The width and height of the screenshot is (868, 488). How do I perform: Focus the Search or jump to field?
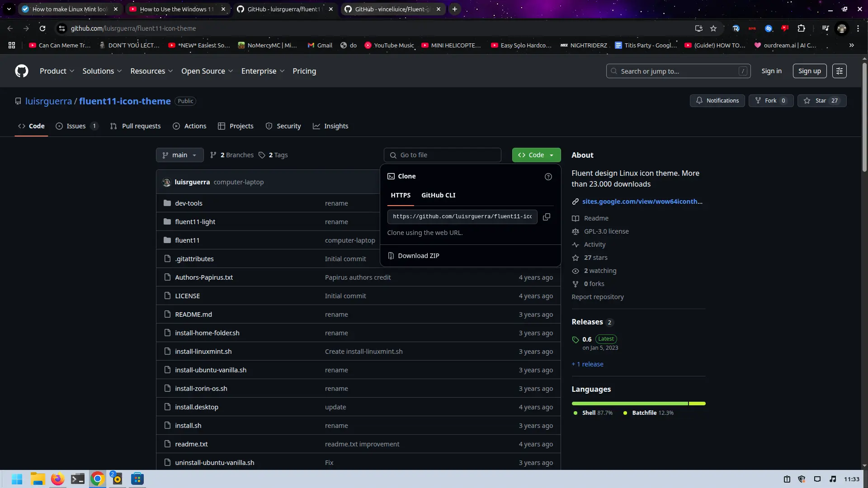coord(678,71)
